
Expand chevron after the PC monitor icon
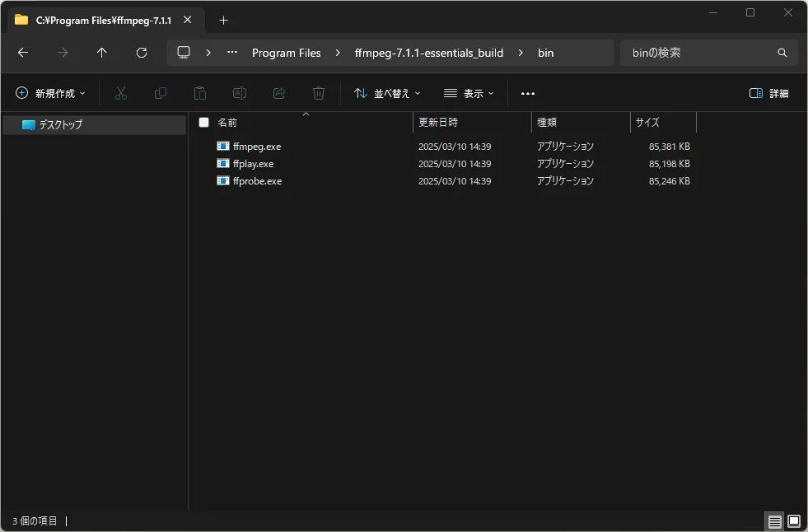click(208, 53)
